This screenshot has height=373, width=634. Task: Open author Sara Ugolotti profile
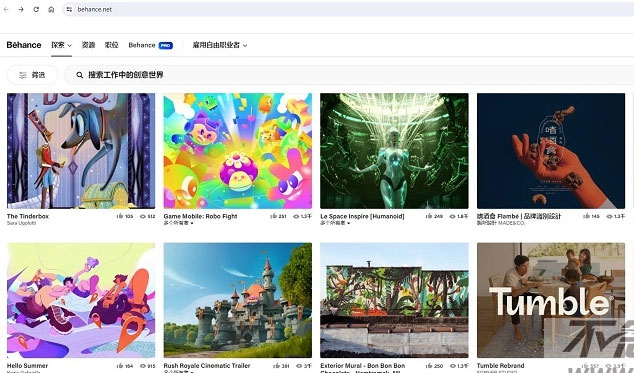(x=21, y=223)
